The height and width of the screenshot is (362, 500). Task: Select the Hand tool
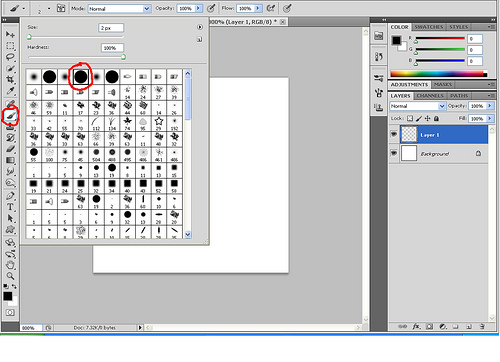[10, 265]
